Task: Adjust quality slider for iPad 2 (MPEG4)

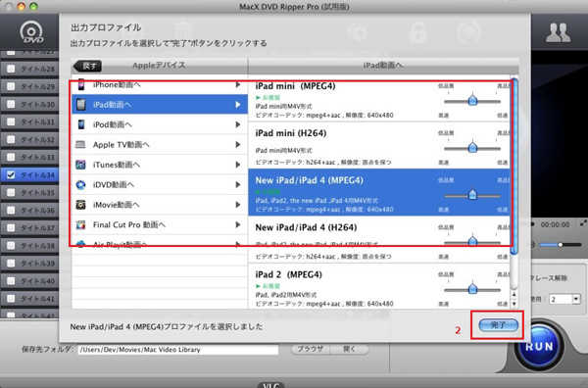Action: [472, 289]
